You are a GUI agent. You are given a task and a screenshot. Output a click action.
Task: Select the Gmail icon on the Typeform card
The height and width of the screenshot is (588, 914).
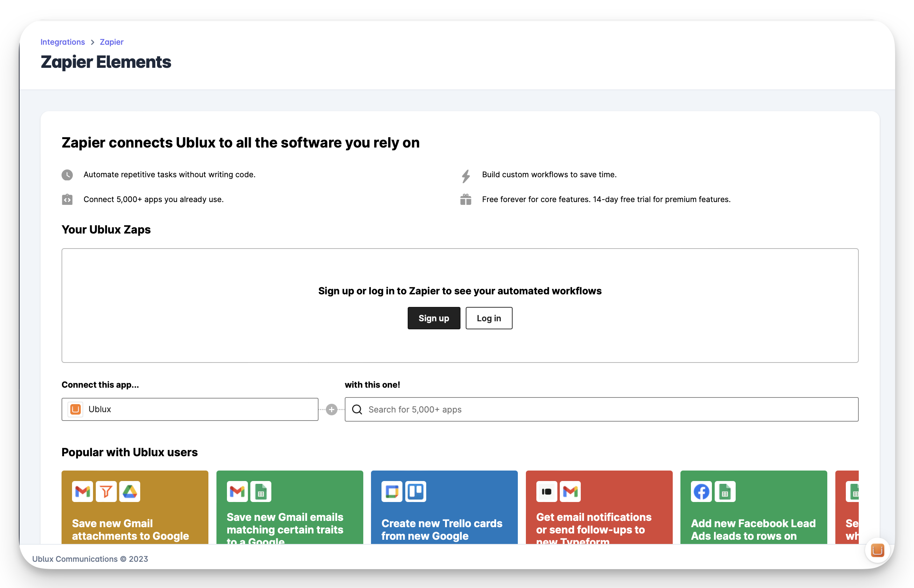coord(571,492)
